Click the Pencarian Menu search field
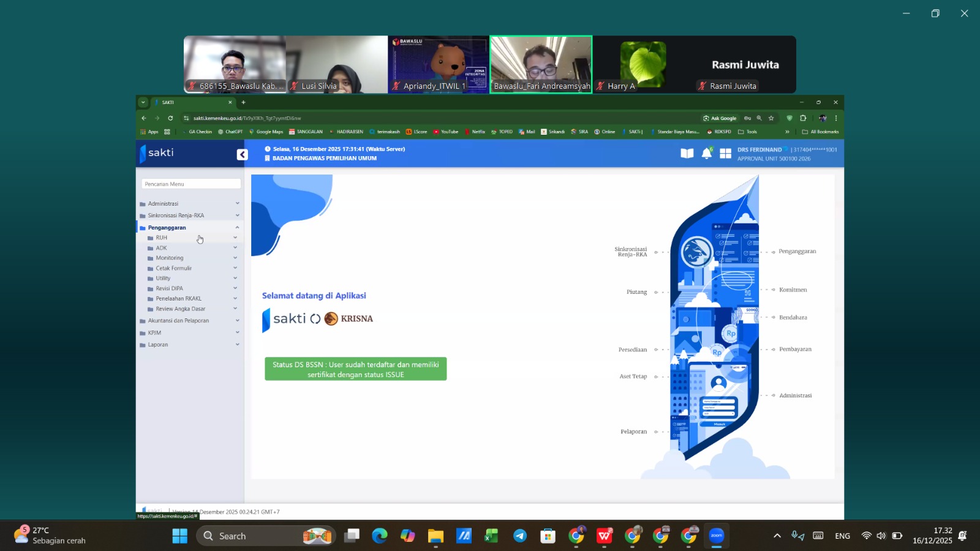The image size is (980, 551). [191, 184]
